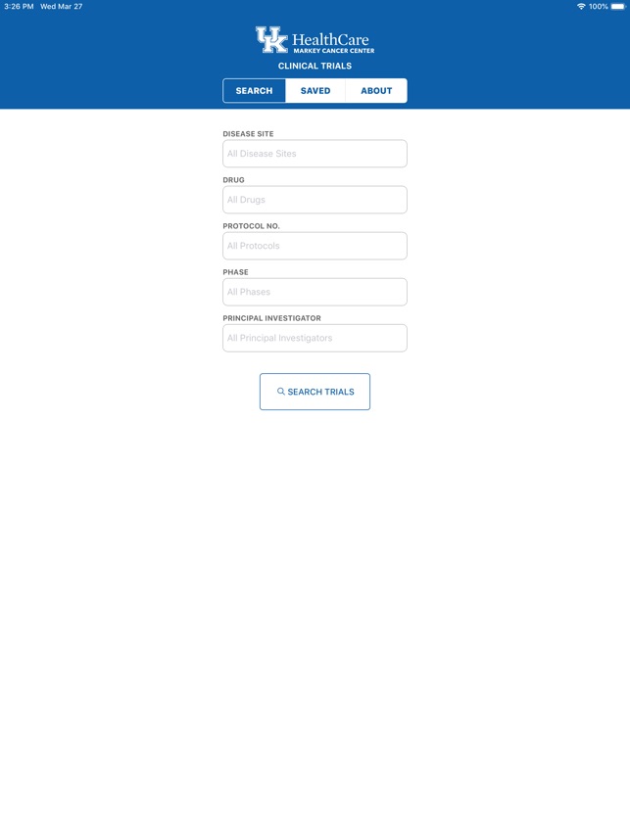Tap the battery icon in status bar
The width and height of the screenshot is (630, 840).
[617, 7]
